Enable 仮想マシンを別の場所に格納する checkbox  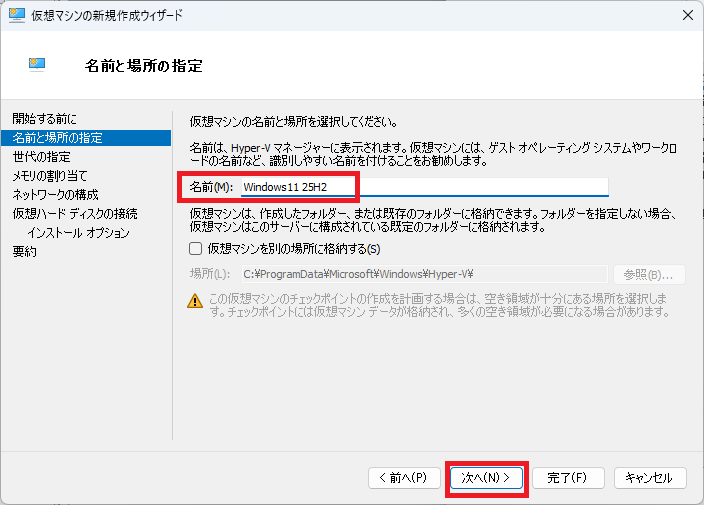pos(195,249)
